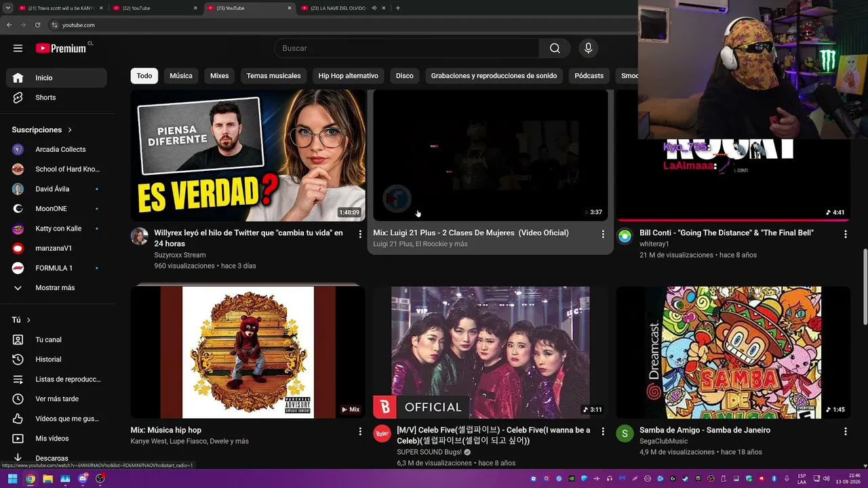This screenshot has width=868, height=488.
Task: Reload the page in Chrome
Action: point(38,25)
